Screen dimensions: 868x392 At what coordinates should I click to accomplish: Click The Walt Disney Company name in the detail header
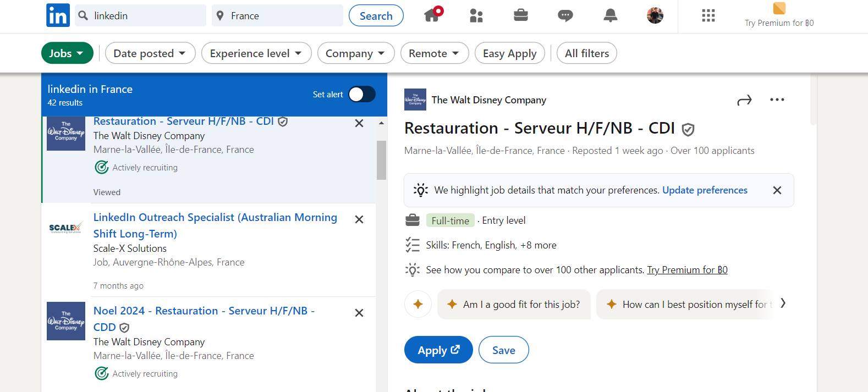pyautogui.click(x=489, y=100)
